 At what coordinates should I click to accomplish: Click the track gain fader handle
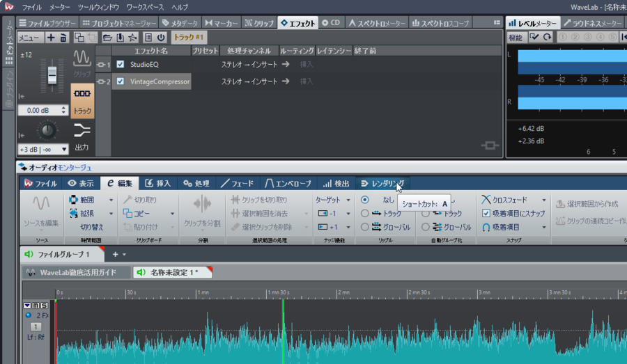(x=52, y=74)
